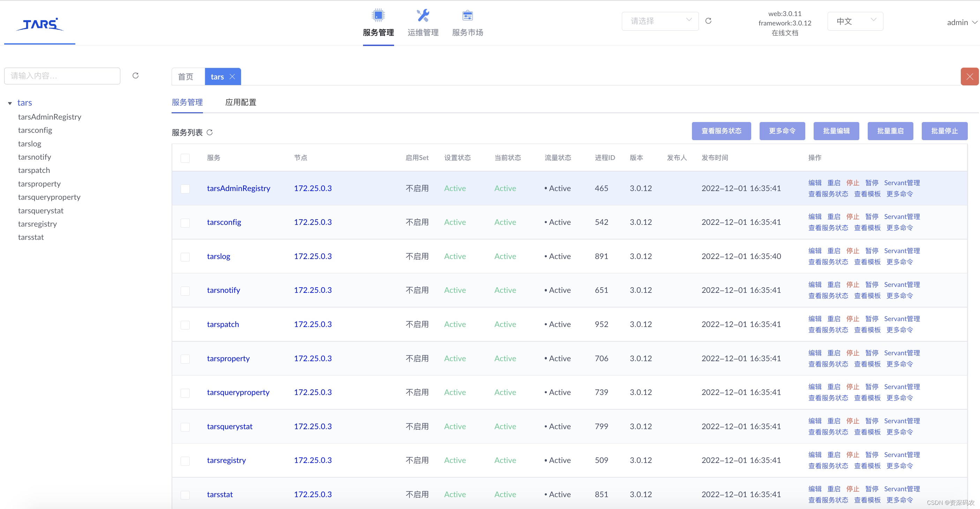Select tarslog in the sidebar tree
The image size is (980, 509).
click(30, 144)
